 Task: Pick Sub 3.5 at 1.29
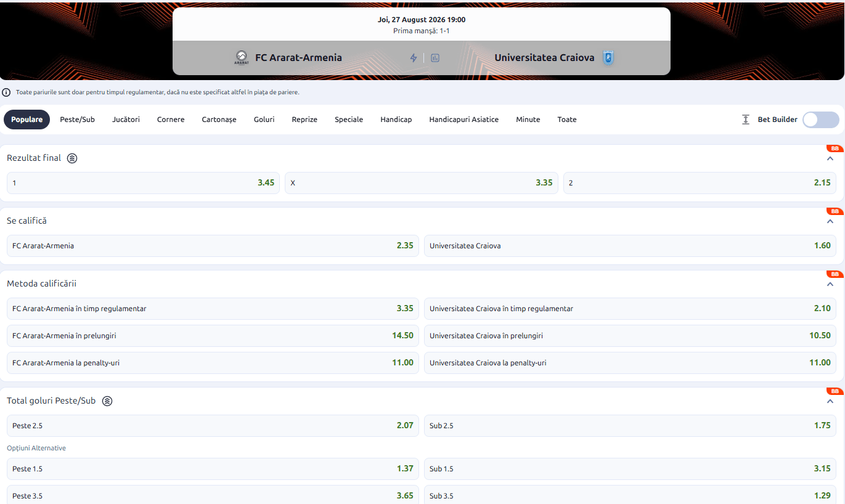tap(630, 496)
